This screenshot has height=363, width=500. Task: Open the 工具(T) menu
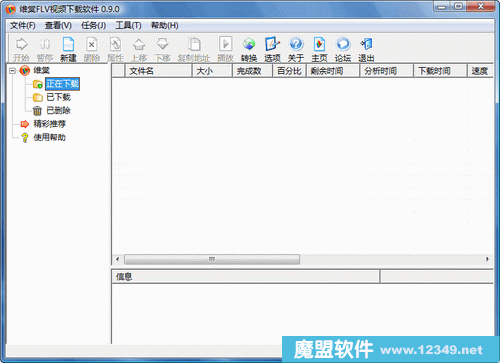click(128, 25)
